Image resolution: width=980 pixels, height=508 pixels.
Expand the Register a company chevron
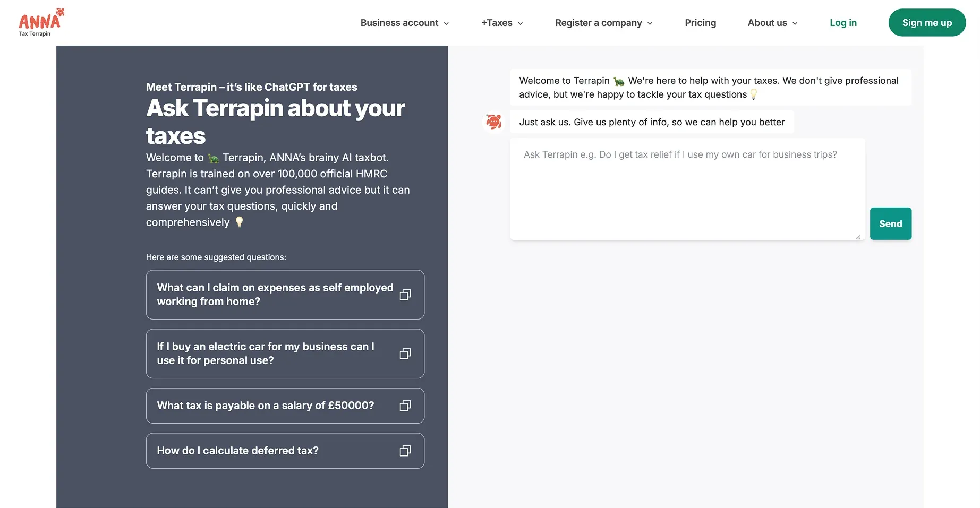click(x=650, y=23)
